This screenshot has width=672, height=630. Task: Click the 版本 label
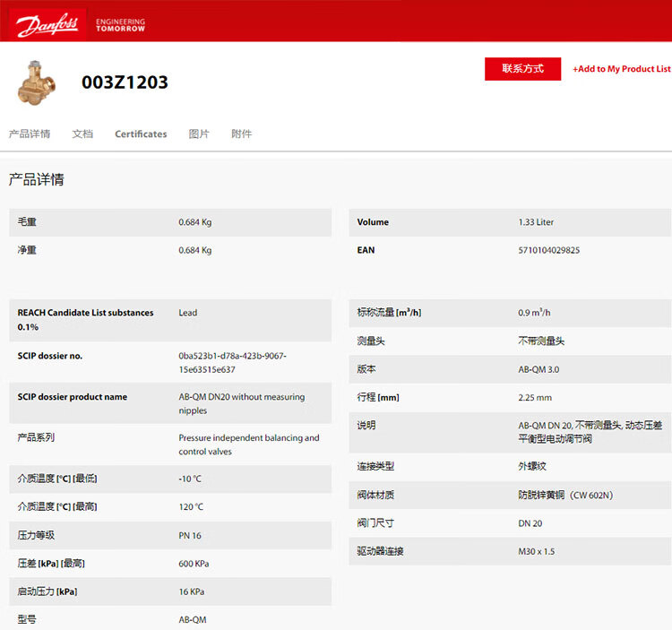[366, 368]
